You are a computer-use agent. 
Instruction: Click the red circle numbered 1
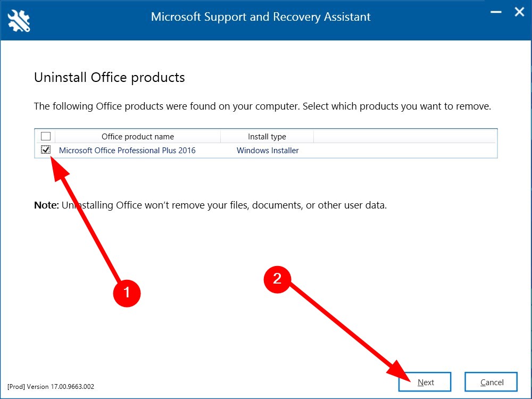click(x=127, y=292)
